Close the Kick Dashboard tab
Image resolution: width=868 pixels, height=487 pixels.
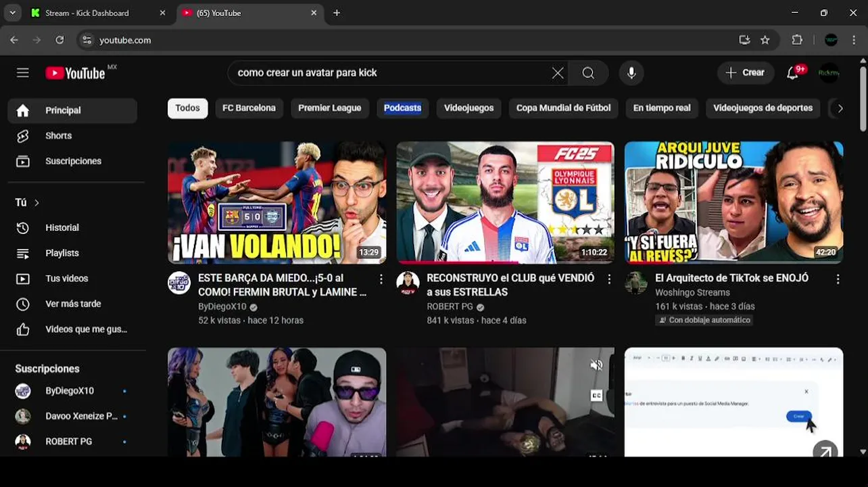pos(162,13)
